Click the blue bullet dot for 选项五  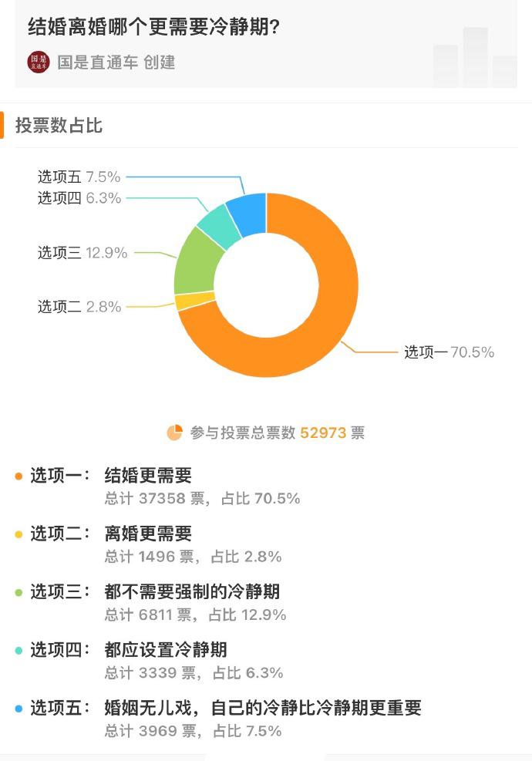(x=19, y=709)
